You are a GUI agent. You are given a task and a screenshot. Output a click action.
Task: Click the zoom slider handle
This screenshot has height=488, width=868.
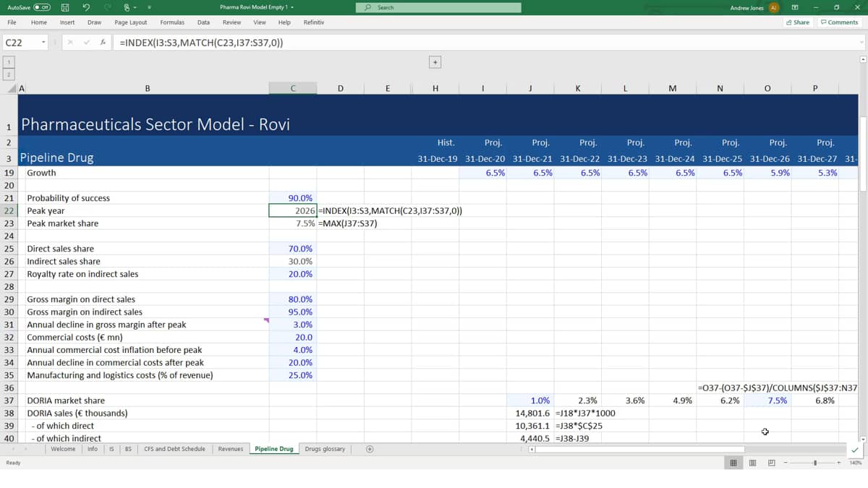click(816, 463)
